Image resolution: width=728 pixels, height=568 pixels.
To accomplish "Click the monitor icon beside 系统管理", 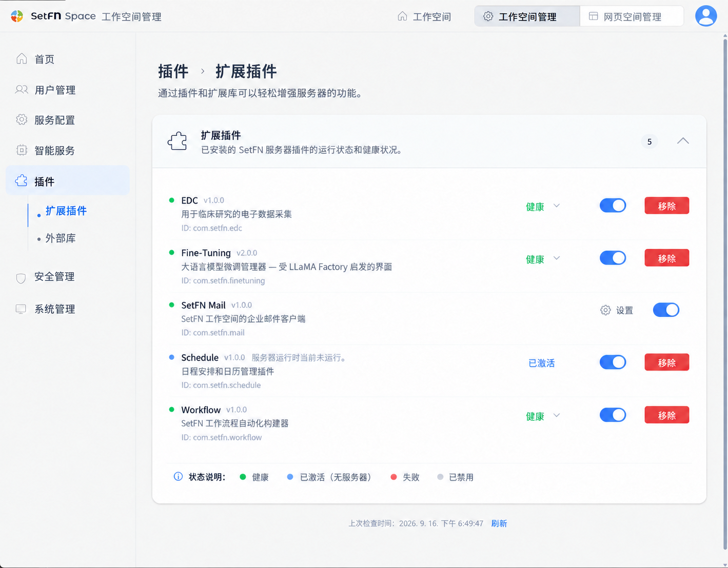I will pyautogui.click(x=21, y=309).
